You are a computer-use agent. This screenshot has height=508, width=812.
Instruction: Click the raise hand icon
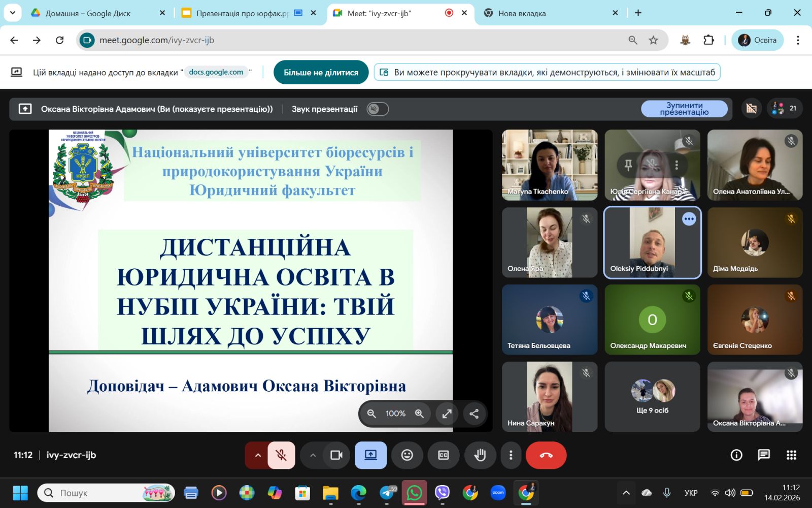tap(480, 455)
